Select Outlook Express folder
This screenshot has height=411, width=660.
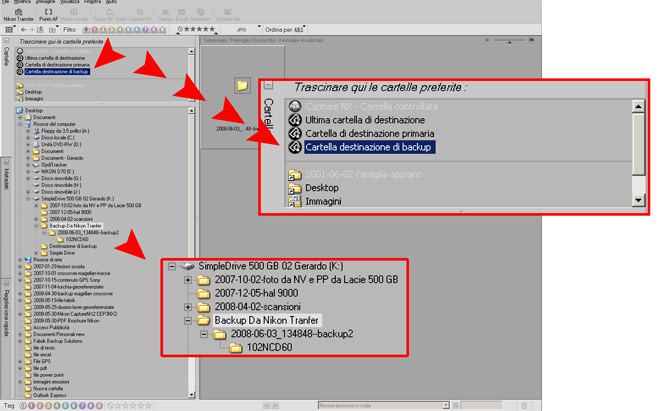(x=50, y=395)
